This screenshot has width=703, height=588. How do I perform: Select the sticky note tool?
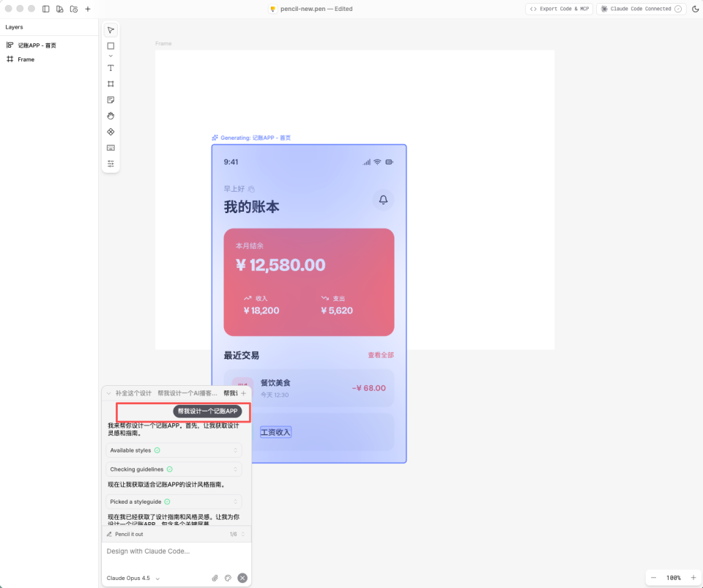click(111, 100)
